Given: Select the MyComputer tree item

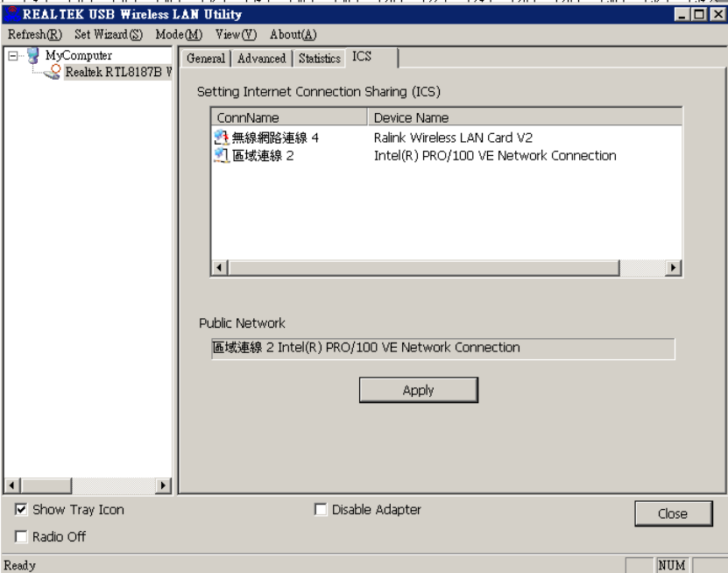Looking at the screenshot, I should pos(79,56).
